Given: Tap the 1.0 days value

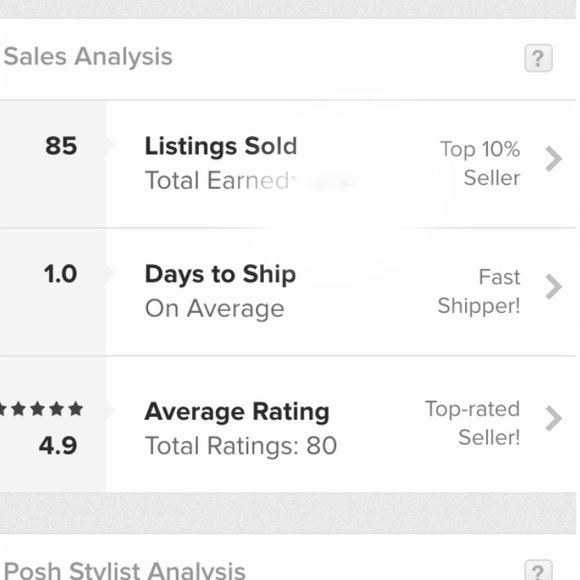Looking at the screenshot, I should click(x=60, y=274).
